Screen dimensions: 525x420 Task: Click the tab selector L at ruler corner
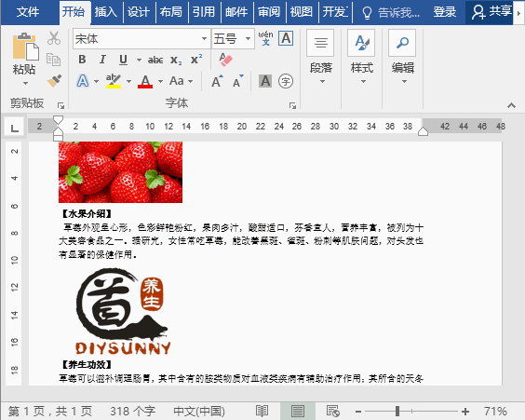click(x=14, y=128)
